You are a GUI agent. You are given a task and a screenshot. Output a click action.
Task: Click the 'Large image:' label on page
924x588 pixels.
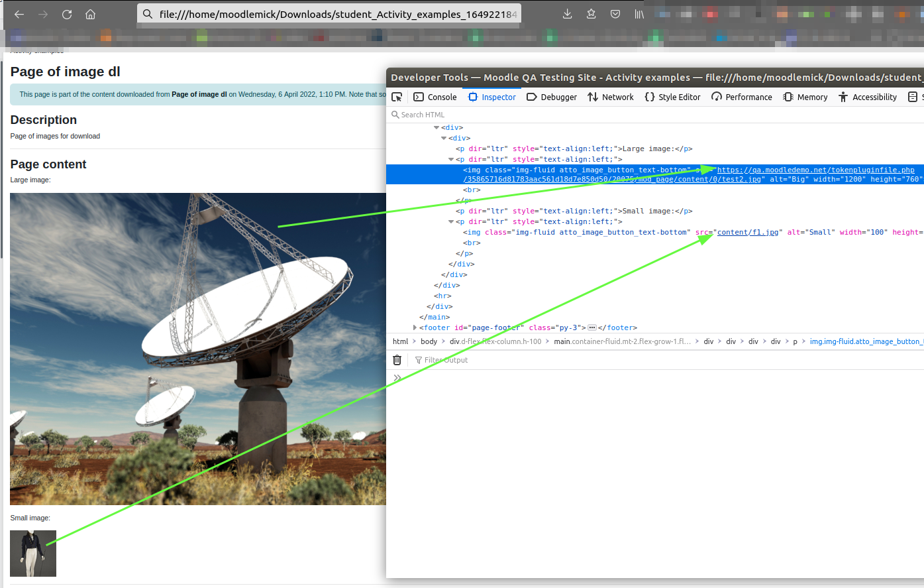(30, 180)
